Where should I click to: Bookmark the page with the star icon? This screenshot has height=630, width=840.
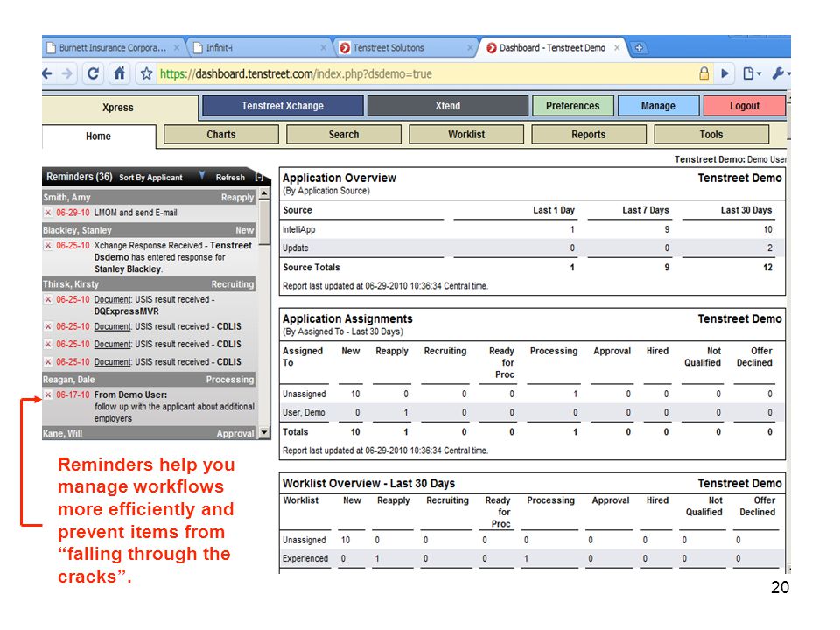coord(146,73)
